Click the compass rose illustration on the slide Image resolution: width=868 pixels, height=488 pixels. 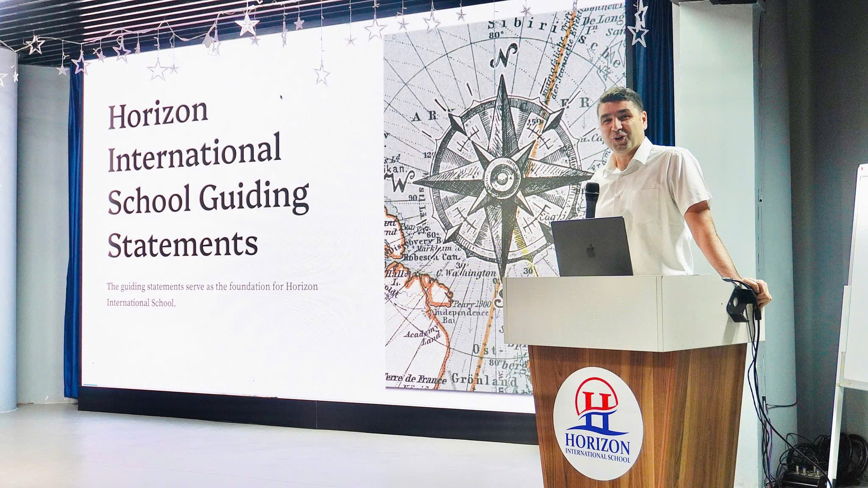click(x=504, y=177)
